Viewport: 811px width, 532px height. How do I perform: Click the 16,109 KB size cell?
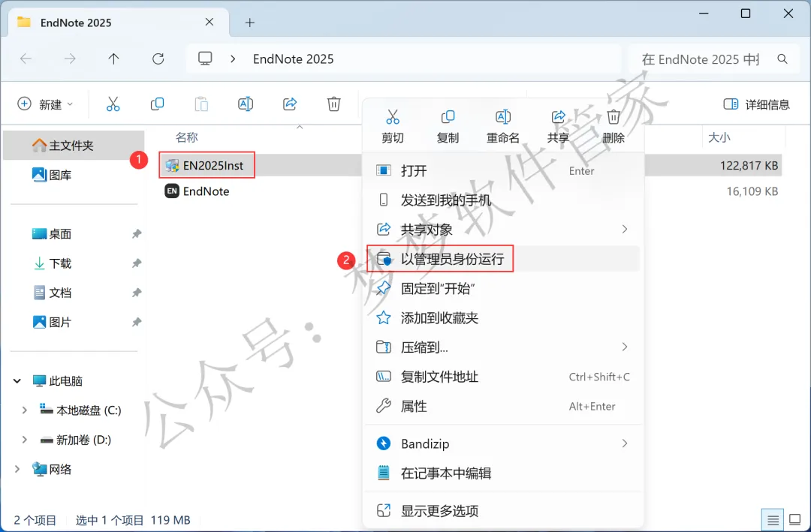(x=752, y=191)
